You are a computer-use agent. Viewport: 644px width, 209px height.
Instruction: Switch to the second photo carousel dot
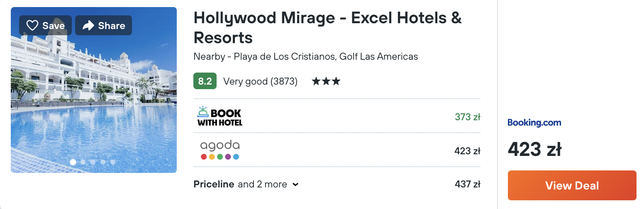pyautogui.click(x=83, y=162)
